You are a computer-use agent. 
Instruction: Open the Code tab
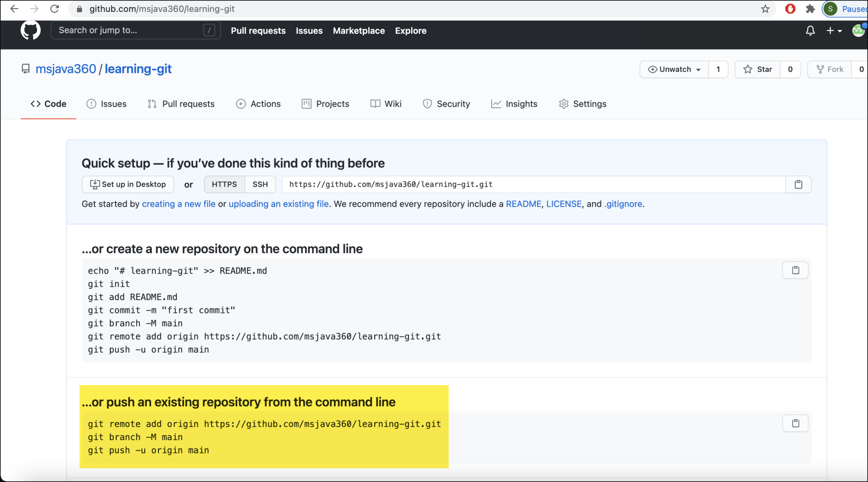(x=48, y=104)
